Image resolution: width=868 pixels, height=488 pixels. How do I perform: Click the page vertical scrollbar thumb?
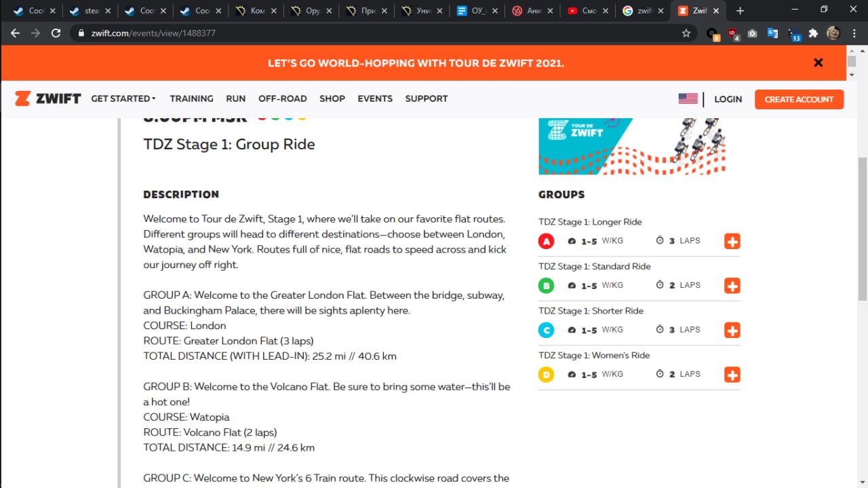862,227
